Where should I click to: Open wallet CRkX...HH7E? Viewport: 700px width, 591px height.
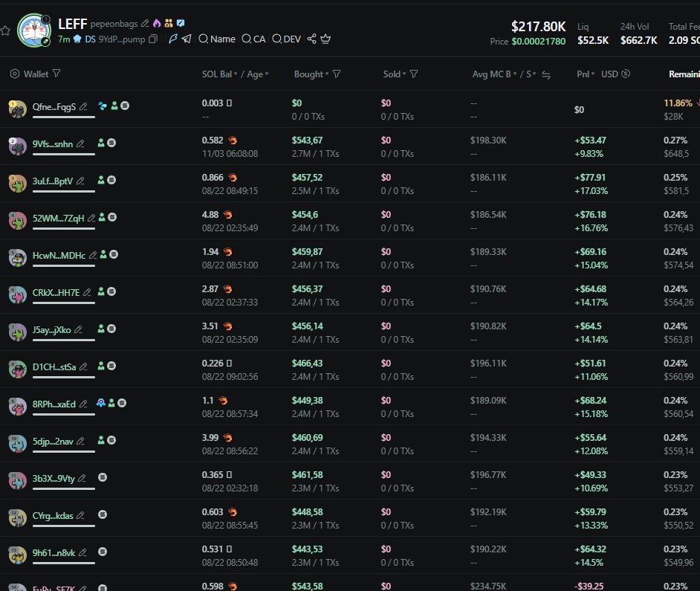[56, 293]
